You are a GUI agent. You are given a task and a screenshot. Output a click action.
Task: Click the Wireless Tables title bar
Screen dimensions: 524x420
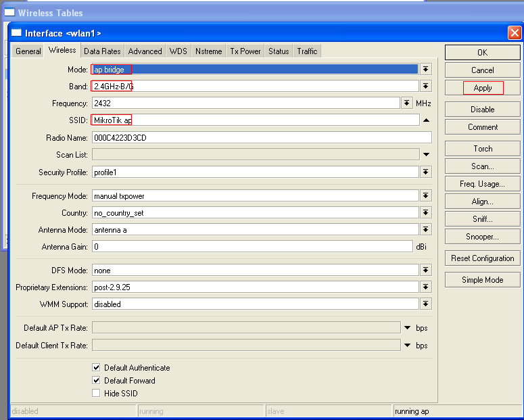point(262,13)
